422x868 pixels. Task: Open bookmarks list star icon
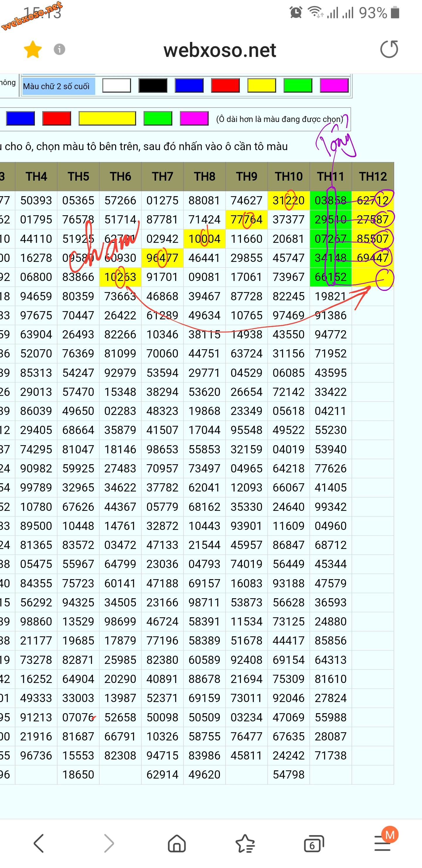245,843
